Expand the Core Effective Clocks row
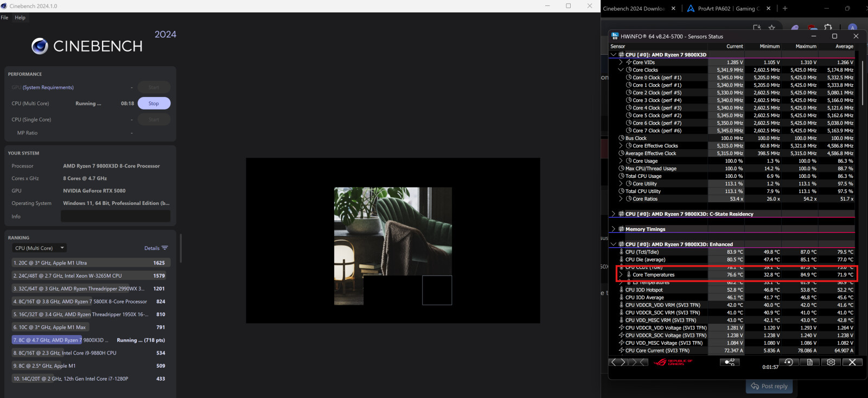868x398 pixels. 621,146
